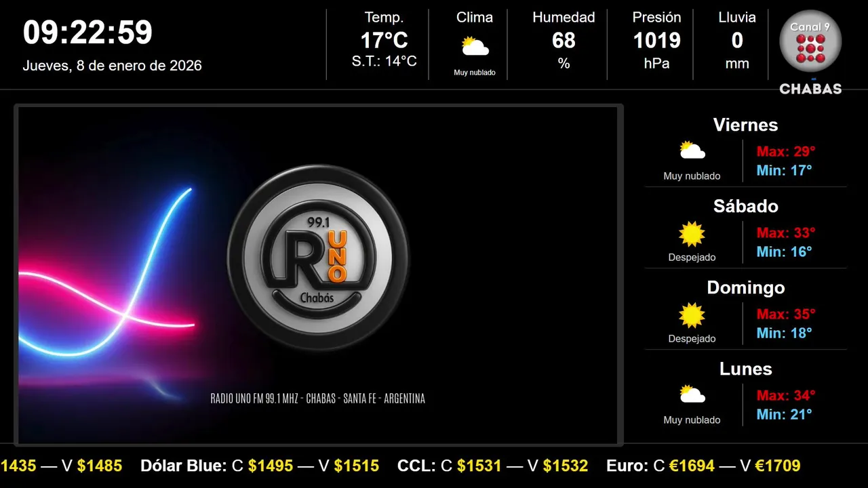Click CCL buy price $1531

479,466
